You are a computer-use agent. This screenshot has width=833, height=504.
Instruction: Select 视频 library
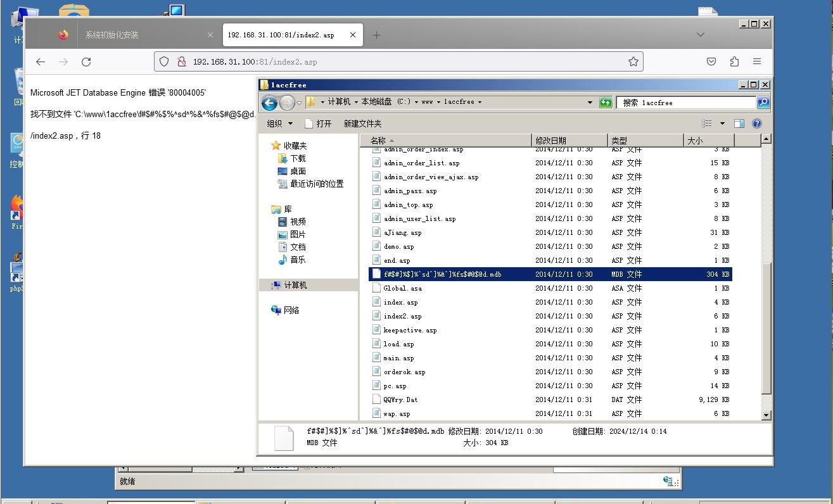(x=292, y=222)
